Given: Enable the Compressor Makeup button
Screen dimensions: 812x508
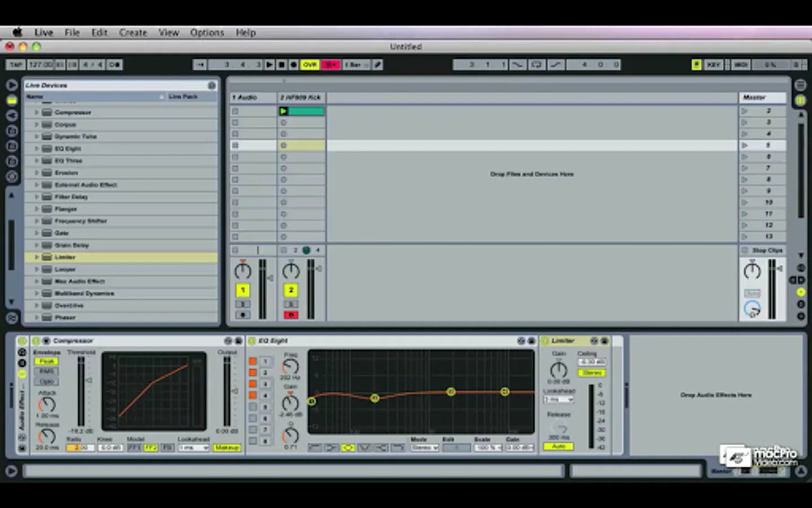Looking at the screenshot, I should coord(227,448).
